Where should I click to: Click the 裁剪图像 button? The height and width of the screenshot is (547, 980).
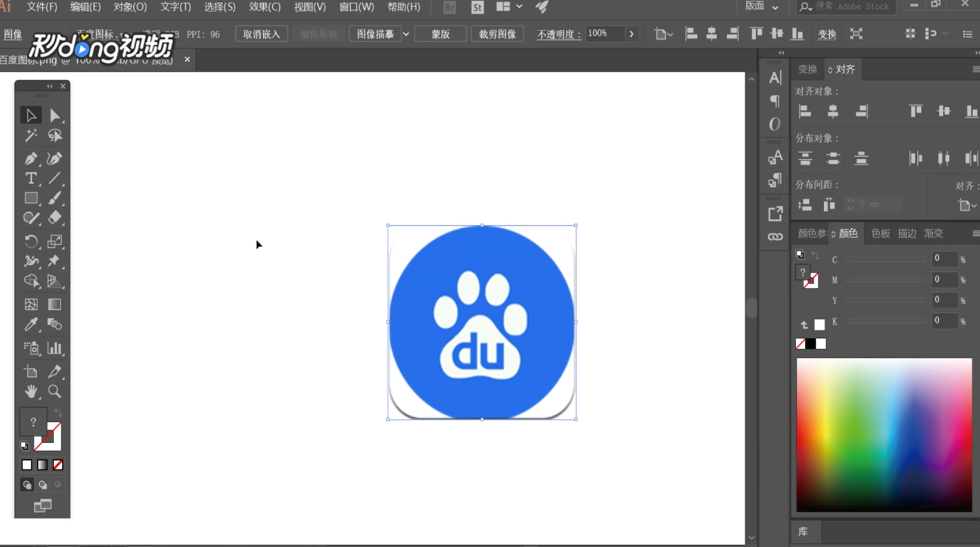[497, 34]
